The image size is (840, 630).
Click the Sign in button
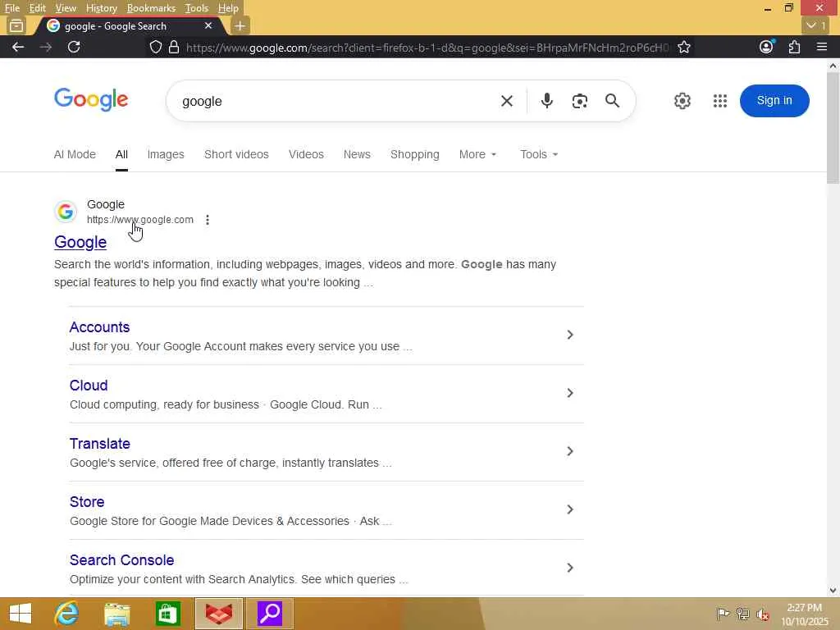774,101
